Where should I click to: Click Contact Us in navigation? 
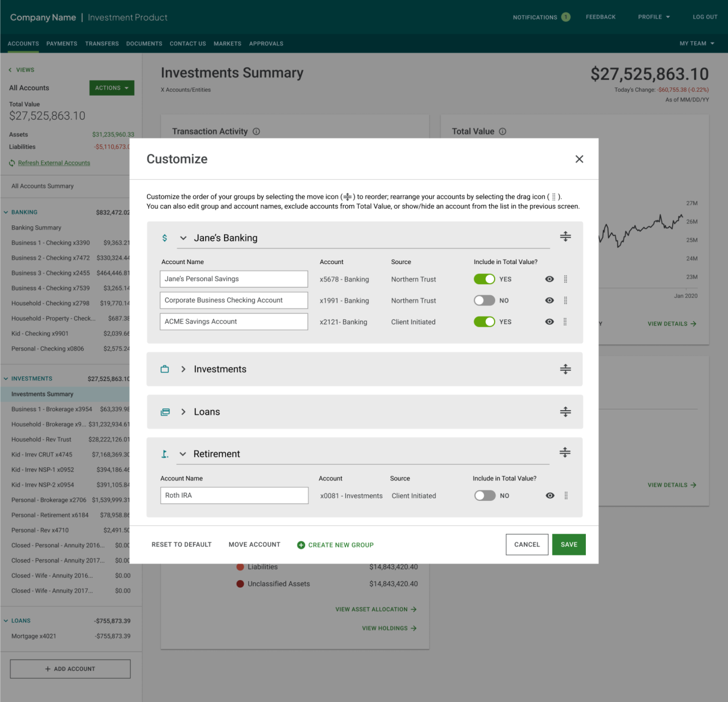[x=188, y=44]
